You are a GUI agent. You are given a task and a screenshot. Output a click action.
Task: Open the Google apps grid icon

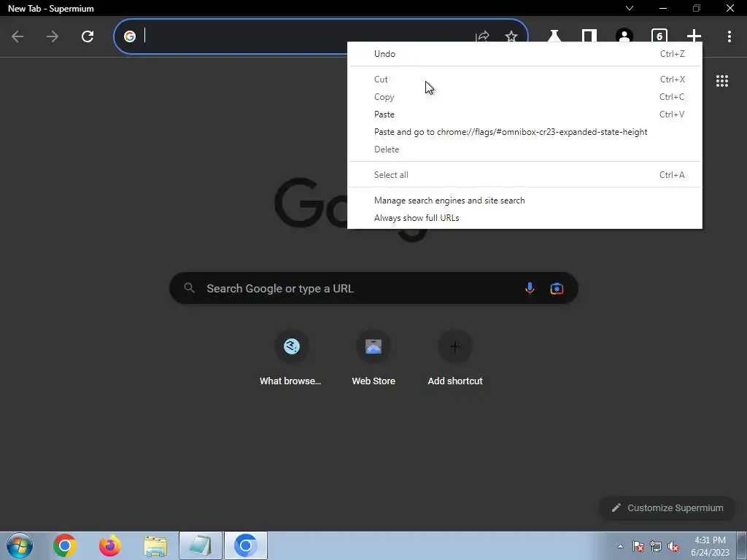pyautogui.click(x=722, y=81)
